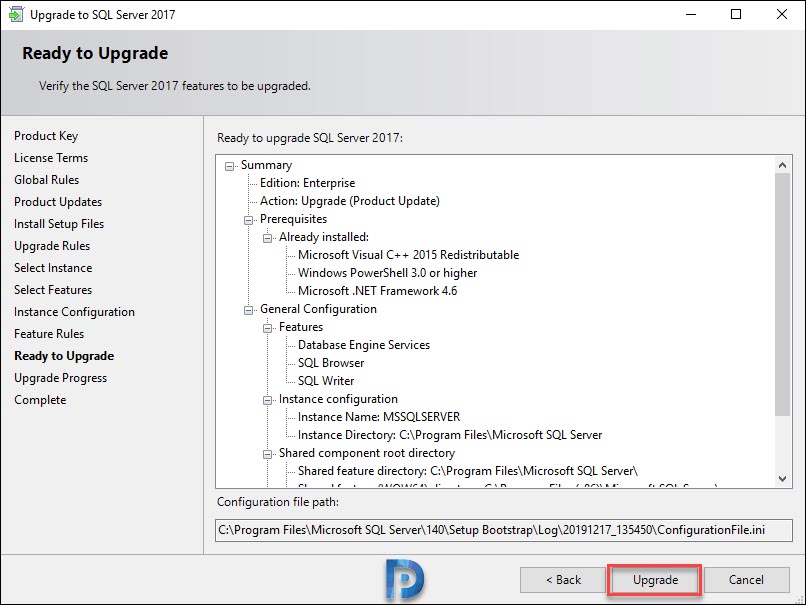The image size is (806, 605).
Task: Select Microsoft Visual C++ 2015 Redistributable row
Action: click(x=409, y=255)
